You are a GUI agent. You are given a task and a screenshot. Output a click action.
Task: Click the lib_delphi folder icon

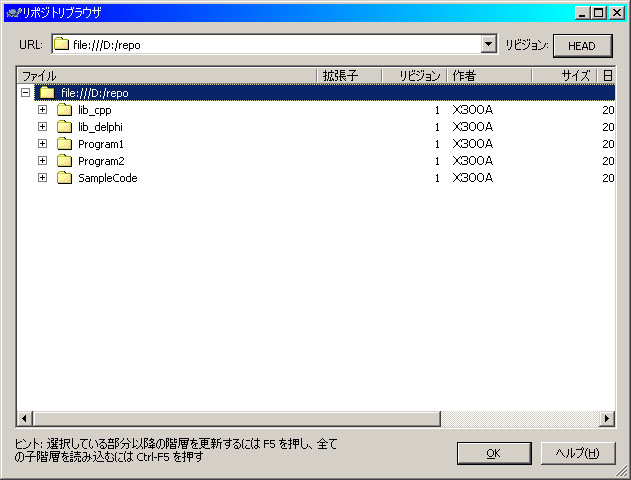point(65,127)
